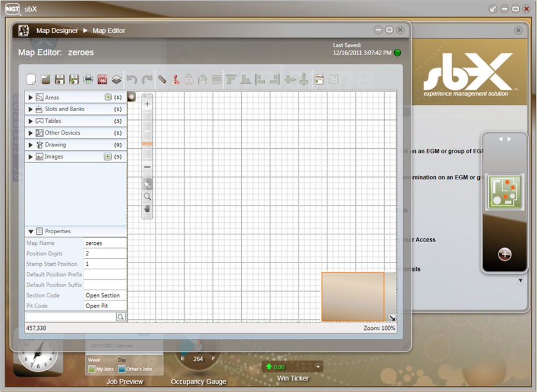Click the Pit Code value Open Pit

pyautogui.click(x=105, y=306)
